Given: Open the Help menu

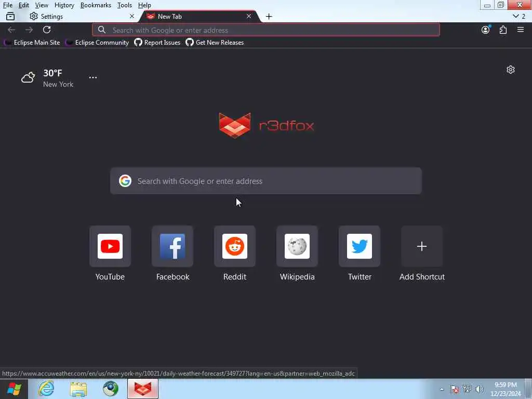Looking at the screenshot, I should pos(144,5).
